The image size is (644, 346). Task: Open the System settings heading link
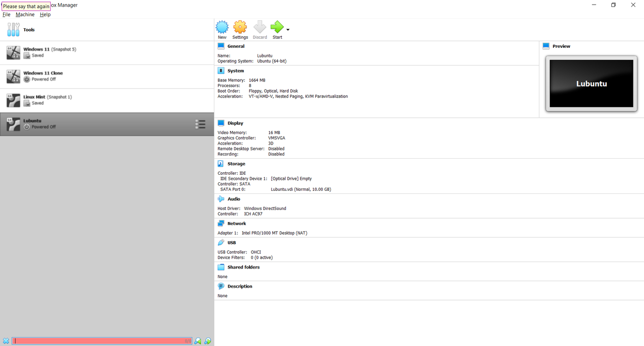[x=235, y=71]
